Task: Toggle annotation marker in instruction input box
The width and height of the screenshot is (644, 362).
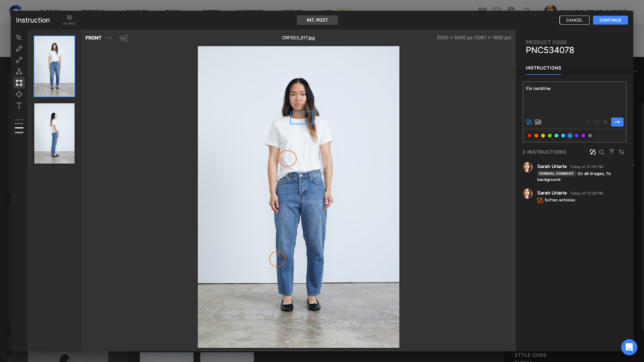Action: pos(529,122)
